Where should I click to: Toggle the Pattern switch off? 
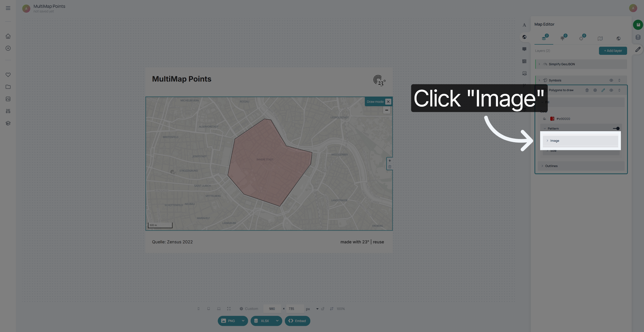point(616,128)
